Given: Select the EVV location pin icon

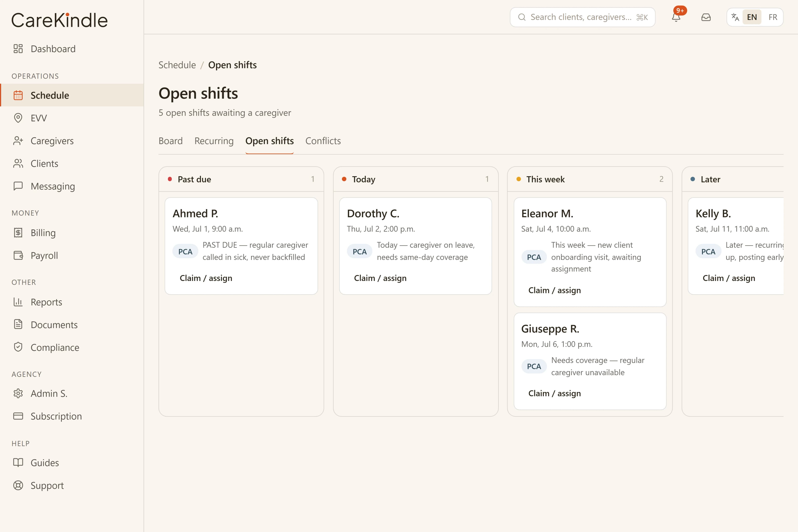Looking at the screenshot, I should coord(18,118).
